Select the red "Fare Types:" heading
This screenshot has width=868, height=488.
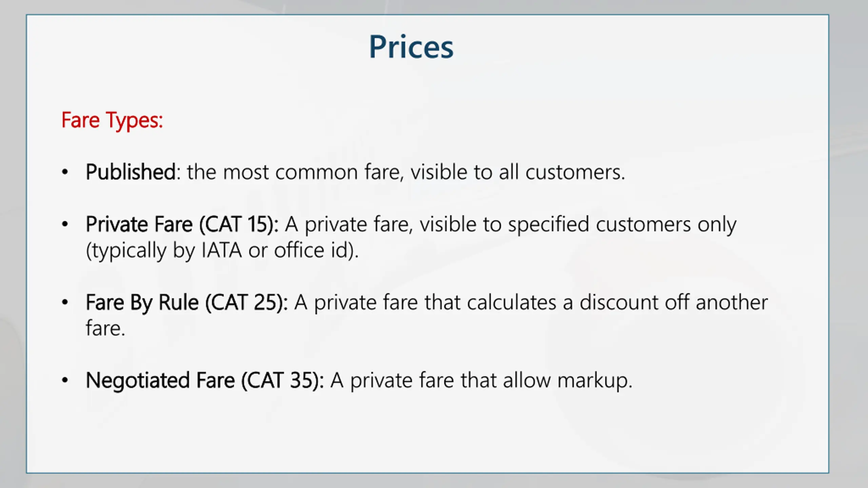coord(112,120)
